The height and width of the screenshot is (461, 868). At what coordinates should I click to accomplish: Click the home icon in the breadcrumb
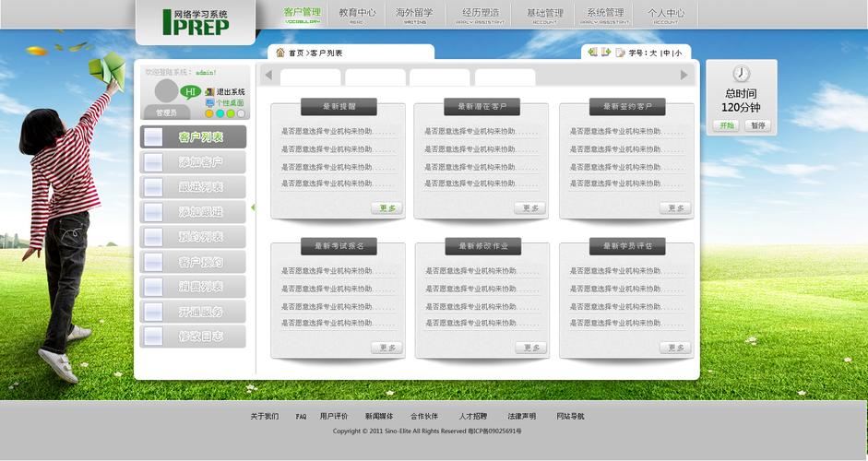click(280, 53)
